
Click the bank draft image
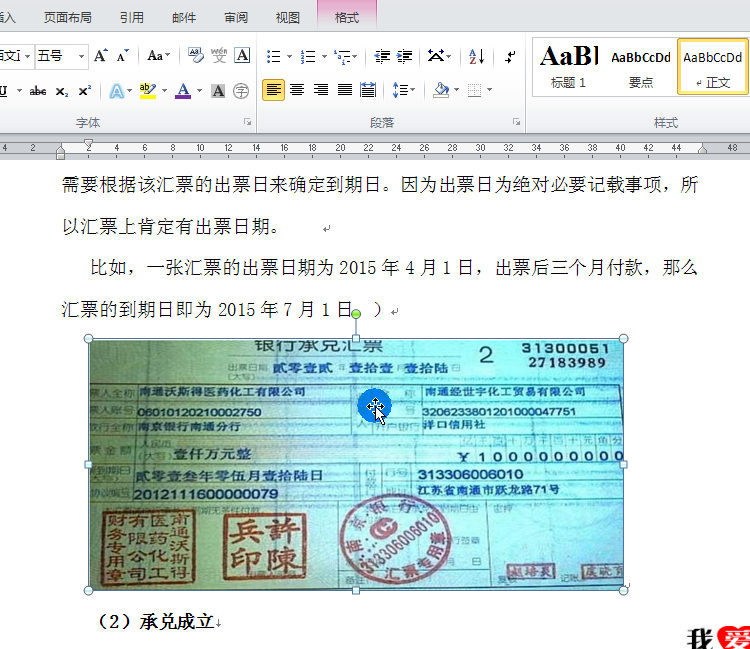[356, 464]
